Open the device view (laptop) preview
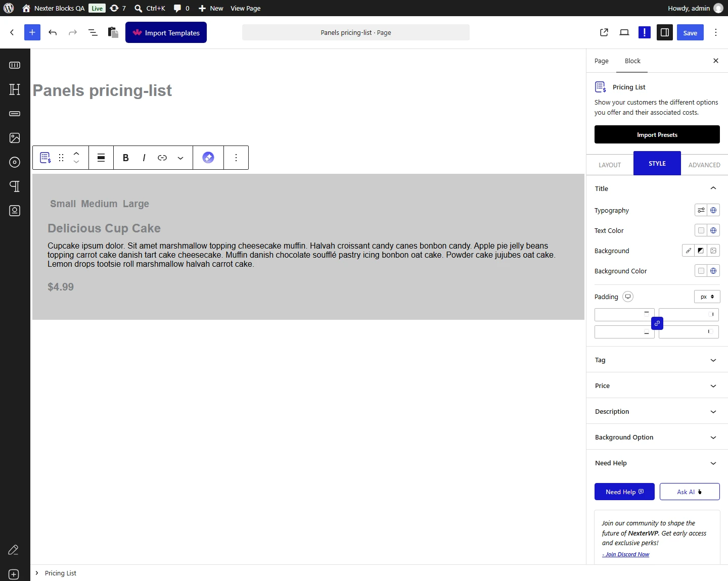 [x=624, y=32]
